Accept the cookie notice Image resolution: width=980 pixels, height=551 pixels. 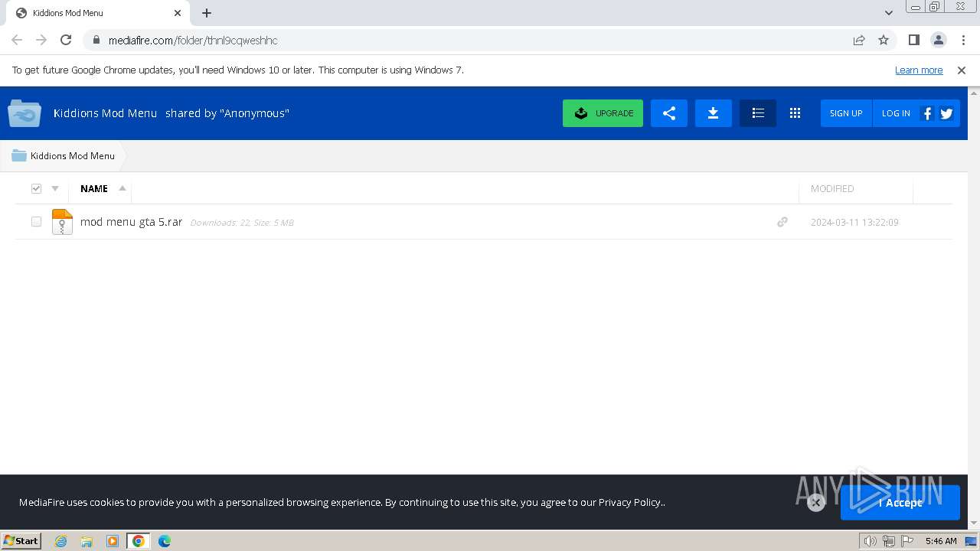(x=900, y=503)
